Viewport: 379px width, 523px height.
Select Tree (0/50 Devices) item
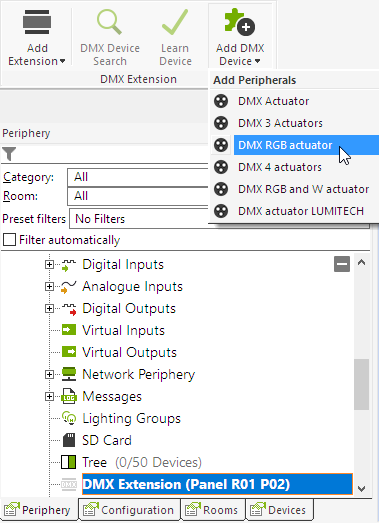tap(142, 463)
